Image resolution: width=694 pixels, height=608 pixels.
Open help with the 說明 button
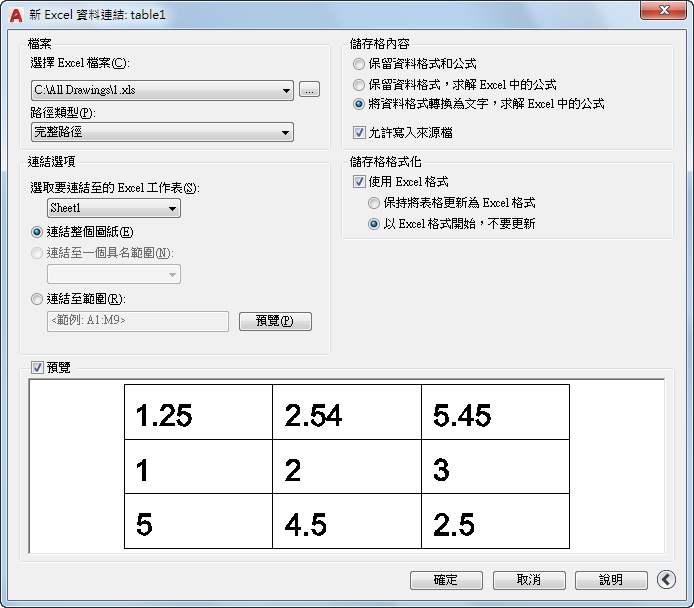click(611, 580)
